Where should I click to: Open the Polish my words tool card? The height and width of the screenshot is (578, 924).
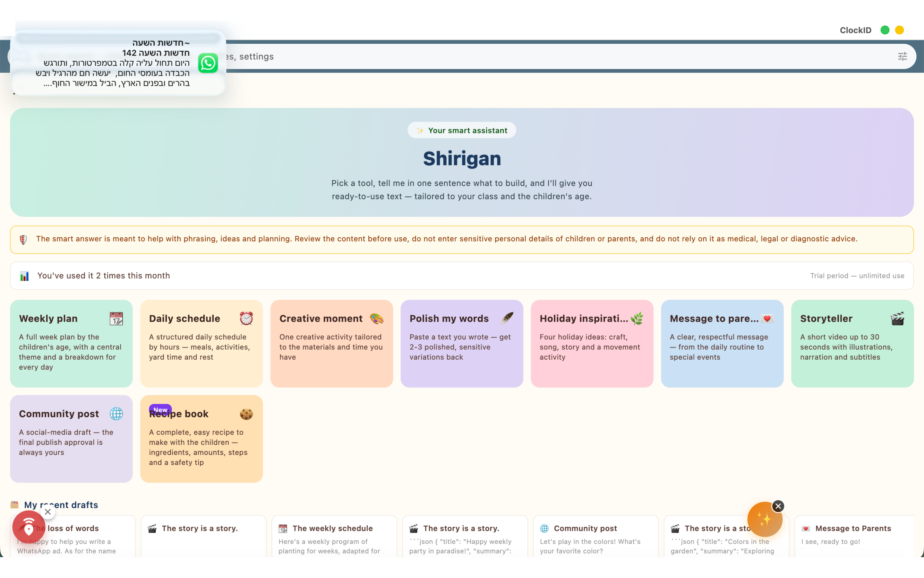[462, 343]
